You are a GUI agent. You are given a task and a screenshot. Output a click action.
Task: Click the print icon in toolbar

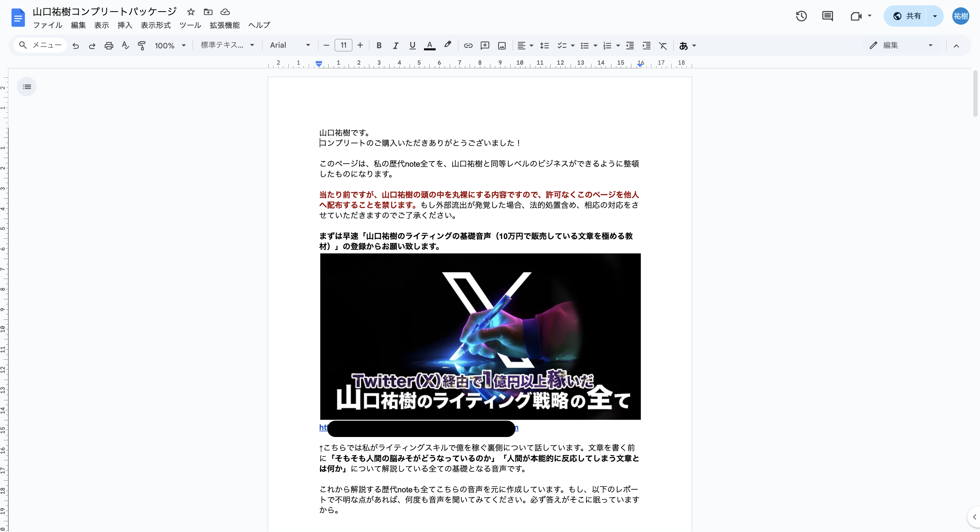[x=109, y=46]
